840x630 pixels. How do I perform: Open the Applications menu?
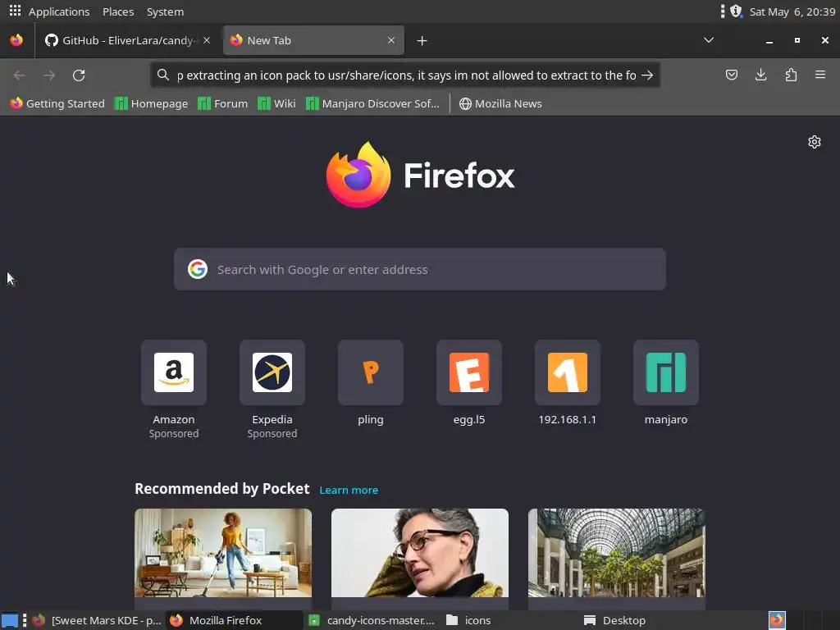point(59,11)
